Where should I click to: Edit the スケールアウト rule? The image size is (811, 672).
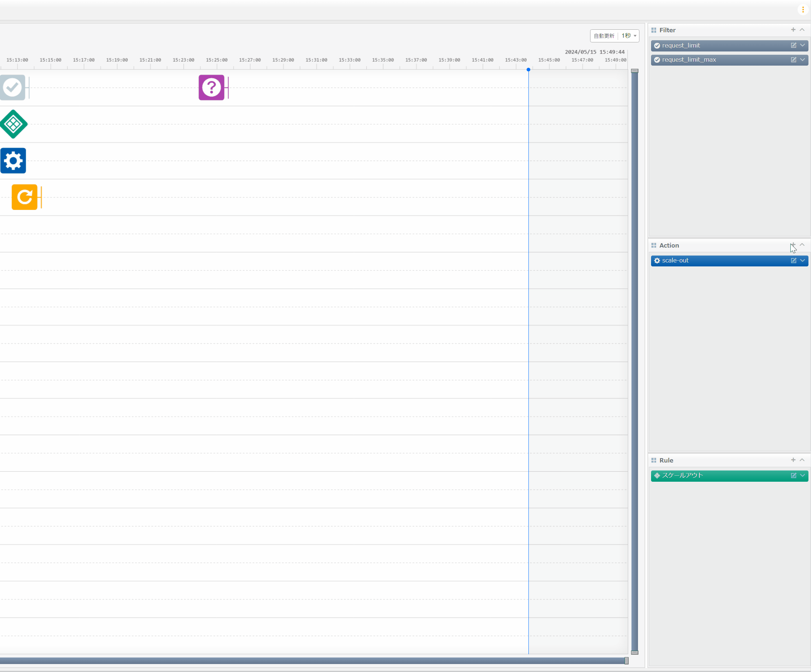click(793, 476)
